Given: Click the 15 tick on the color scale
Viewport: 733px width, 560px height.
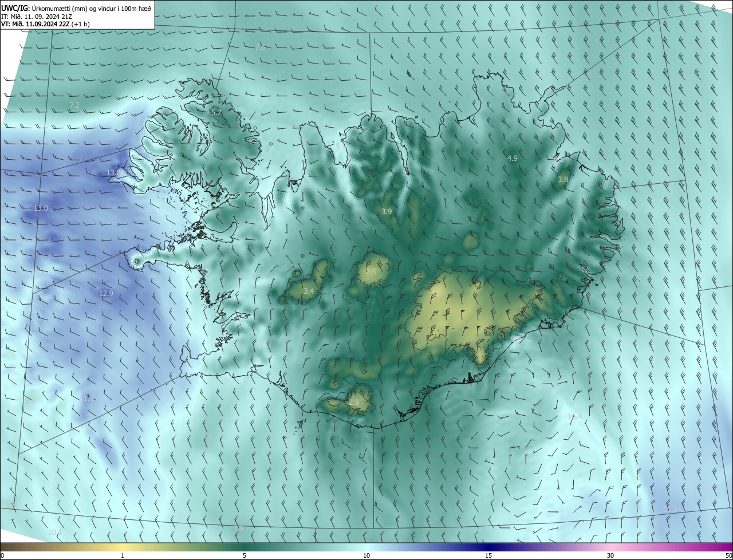Looking at the screenshot, I should 488,555.
